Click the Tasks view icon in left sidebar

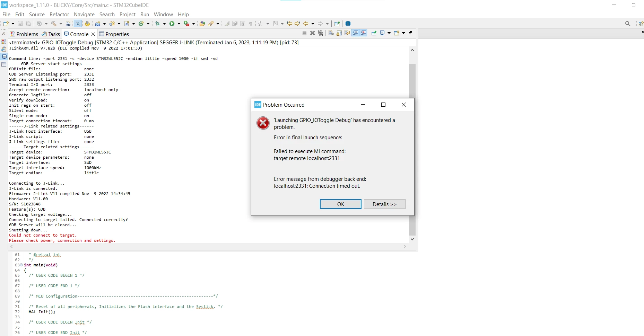coord(4,49)
